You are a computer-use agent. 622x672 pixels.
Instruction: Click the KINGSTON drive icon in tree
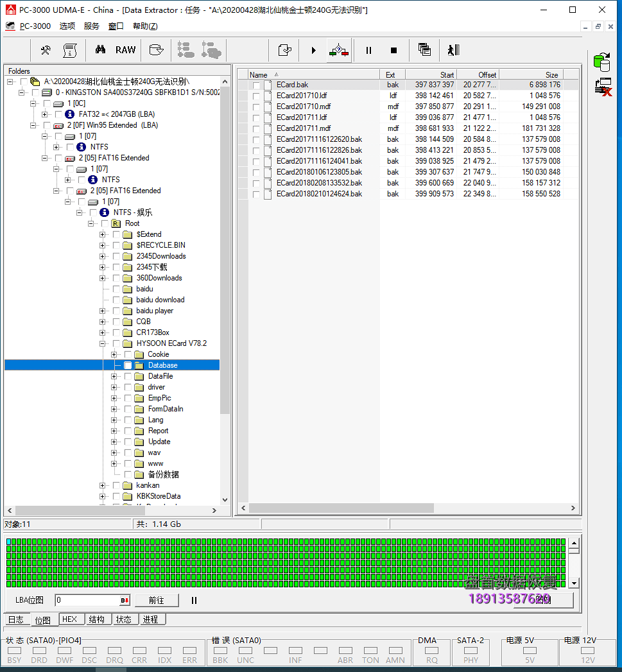coord(47,92)
